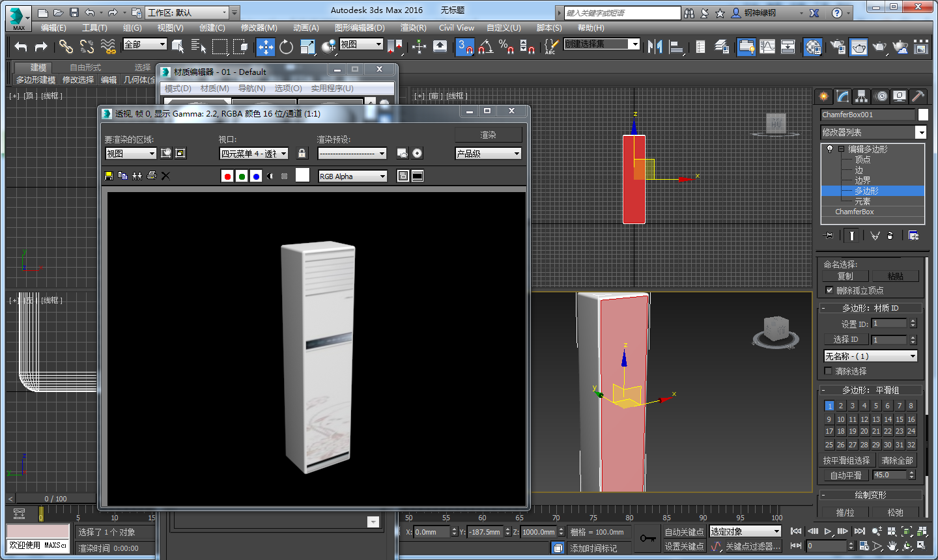Save the rendered image with disk icon
The width and height of the screenshot is (938, 560).
click(x=109, y=176)
